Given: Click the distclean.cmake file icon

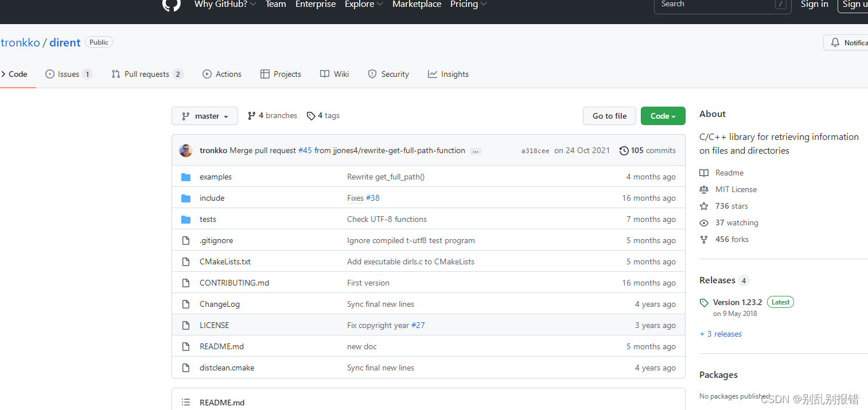Looking at the screenshot, I should (x=186, y=368).
